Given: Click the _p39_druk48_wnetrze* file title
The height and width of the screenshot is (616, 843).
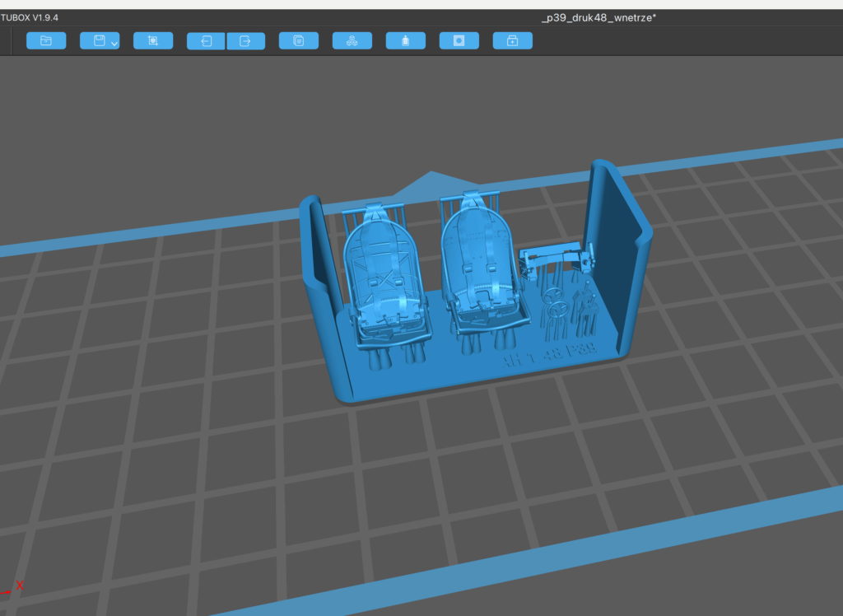Looking at the screenshot, I should point(599,18).
